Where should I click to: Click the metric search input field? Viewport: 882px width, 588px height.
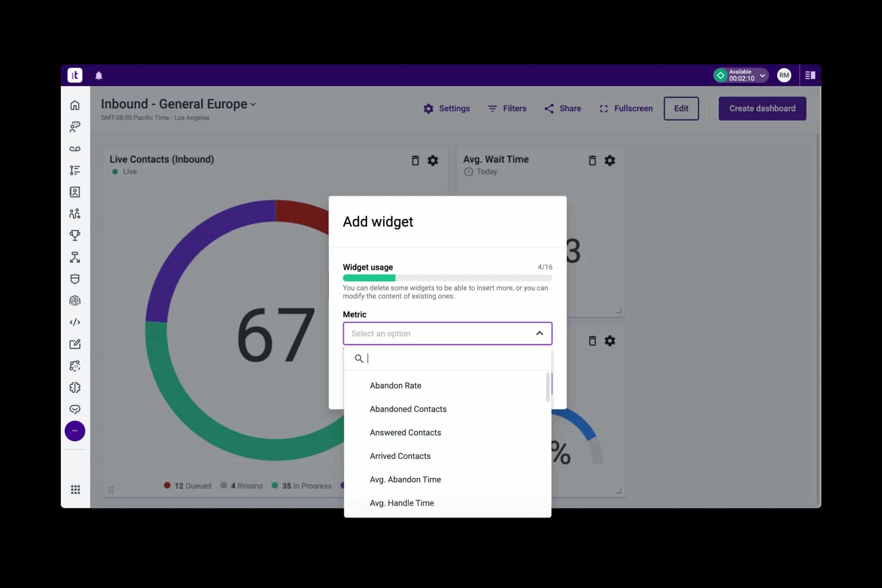tap(454, 358)
